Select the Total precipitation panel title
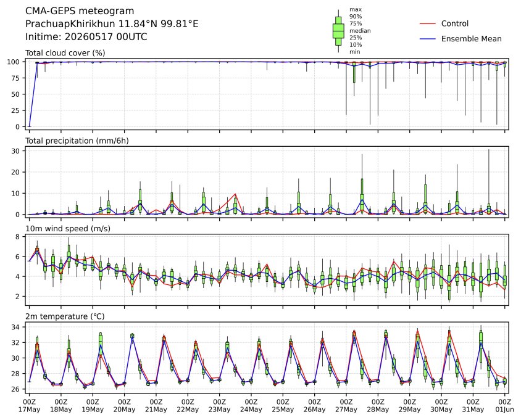 (x=77, y=141)
